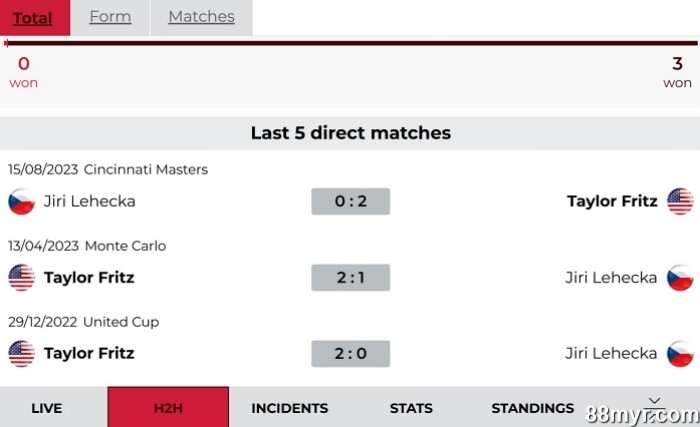Go to the LIVE tab
Screen dimensions: 700x427
coord(47,408)
